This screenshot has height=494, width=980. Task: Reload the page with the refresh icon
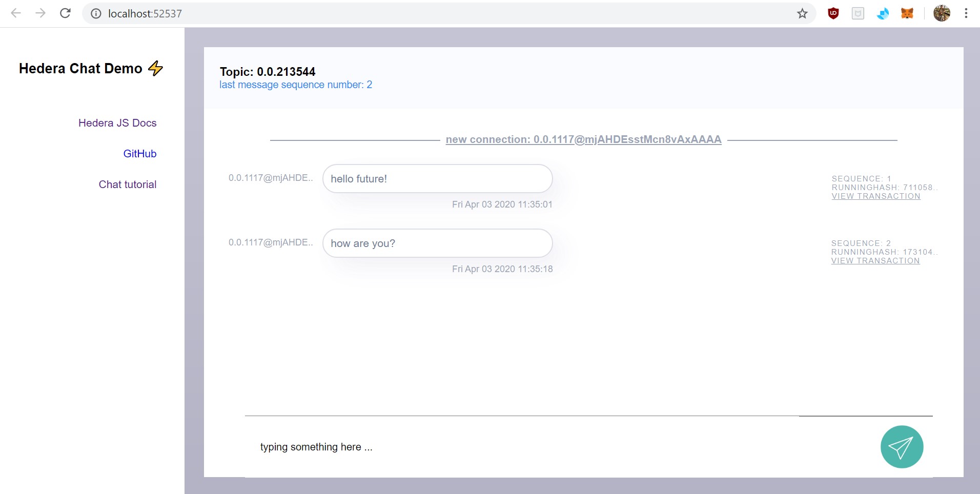[65, 13]
